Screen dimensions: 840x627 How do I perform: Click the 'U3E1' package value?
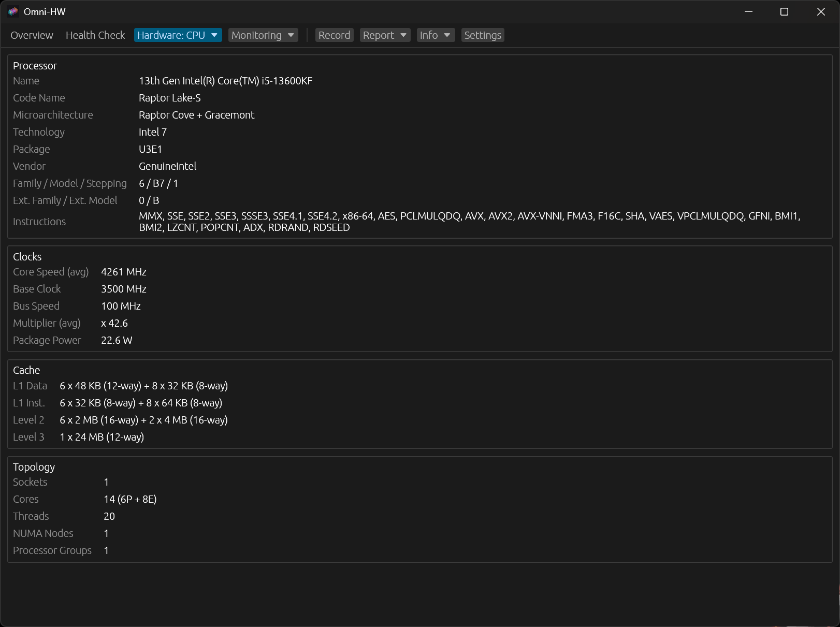(151, 149)
